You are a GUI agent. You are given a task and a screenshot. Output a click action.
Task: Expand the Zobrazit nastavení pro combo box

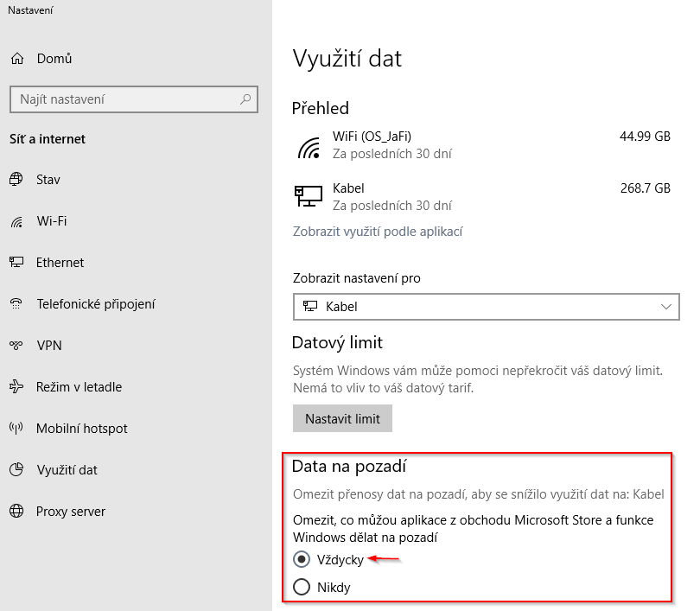click(487, 307)
